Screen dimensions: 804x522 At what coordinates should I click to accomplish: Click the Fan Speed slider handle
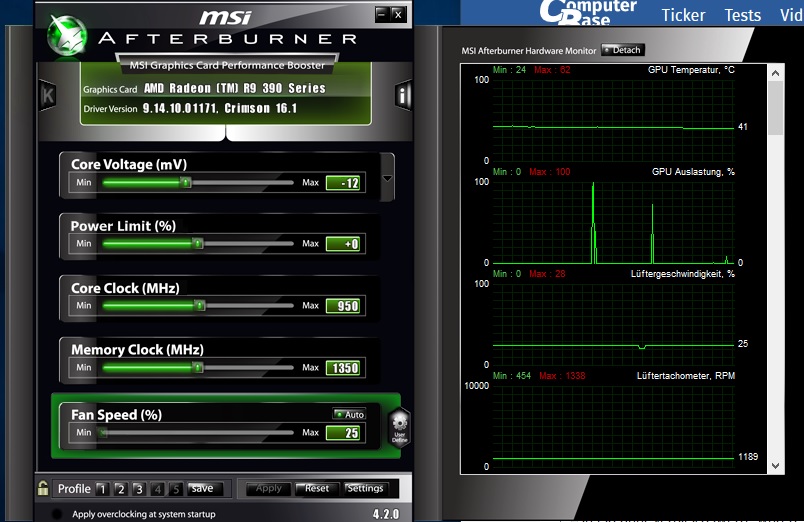point(104,433)
